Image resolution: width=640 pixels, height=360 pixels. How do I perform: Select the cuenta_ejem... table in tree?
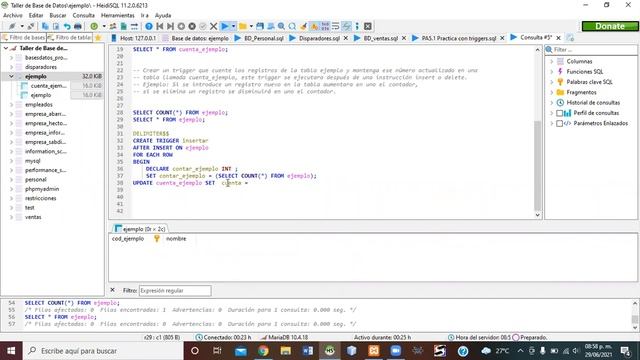click(x=48, y=86)
